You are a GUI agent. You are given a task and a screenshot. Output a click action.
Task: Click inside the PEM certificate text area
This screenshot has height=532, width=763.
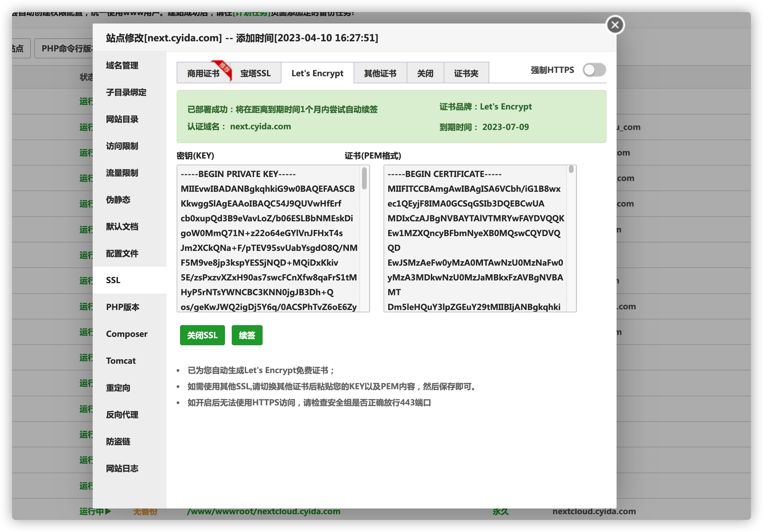(475, 238)
